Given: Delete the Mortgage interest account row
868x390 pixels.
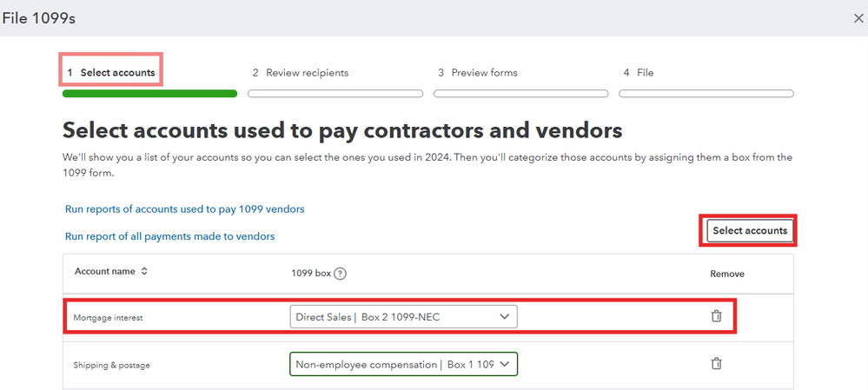Looking at the screenshot, I should click(x=716, y=316).
